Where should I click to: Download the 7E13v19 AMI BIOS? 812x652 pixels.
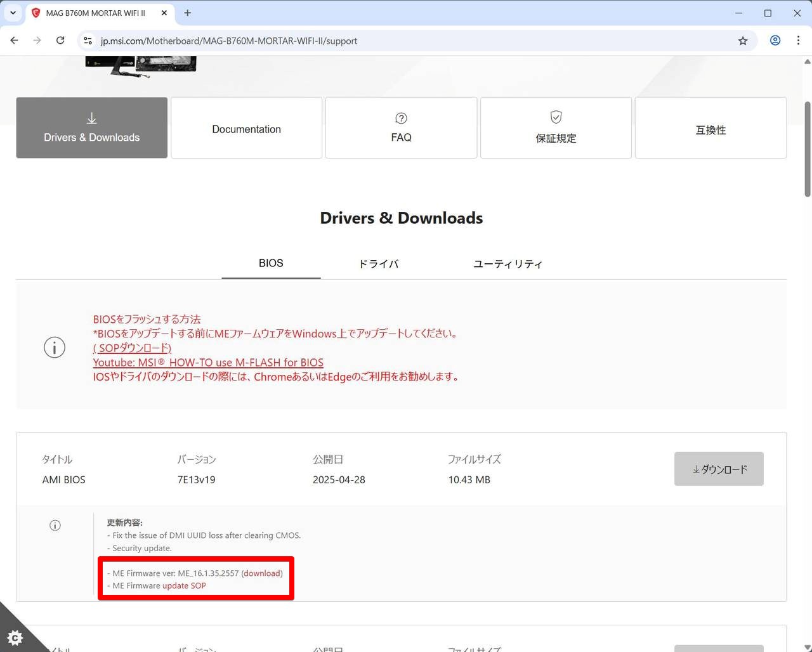click(719, 469)
